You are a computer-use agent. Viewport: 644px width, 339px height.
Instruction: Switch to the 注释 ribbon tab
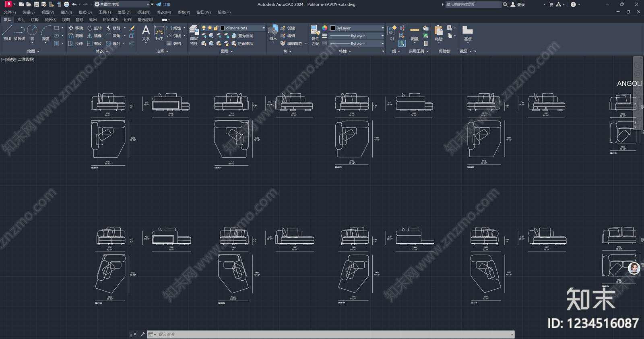pos(35,20)
